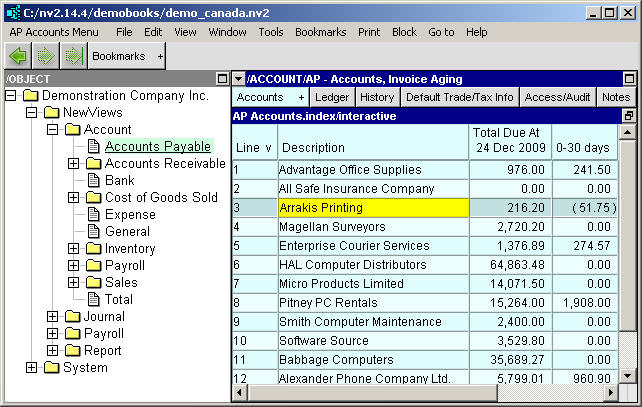The height and width of the screenshot is (407, 642).
Task: Switch to the Access/Audit tab
Action: pyautogui.click(x=557, y=97)
